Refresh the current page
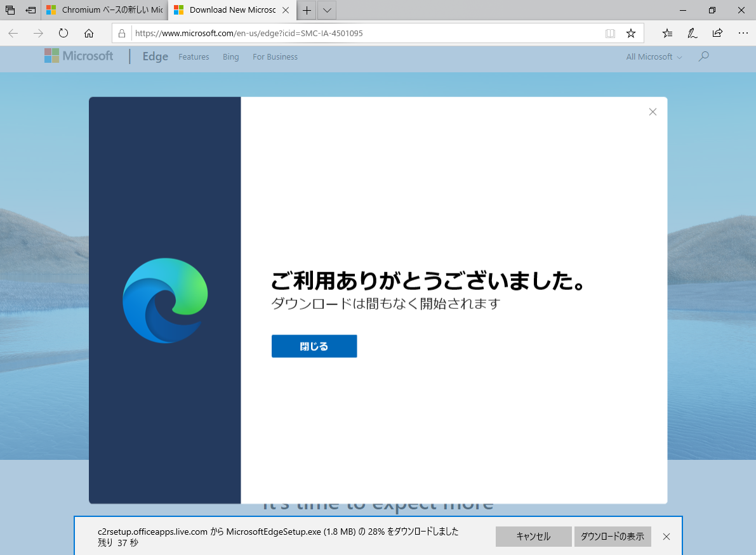756x555 pixels. (x=63, y=33)
